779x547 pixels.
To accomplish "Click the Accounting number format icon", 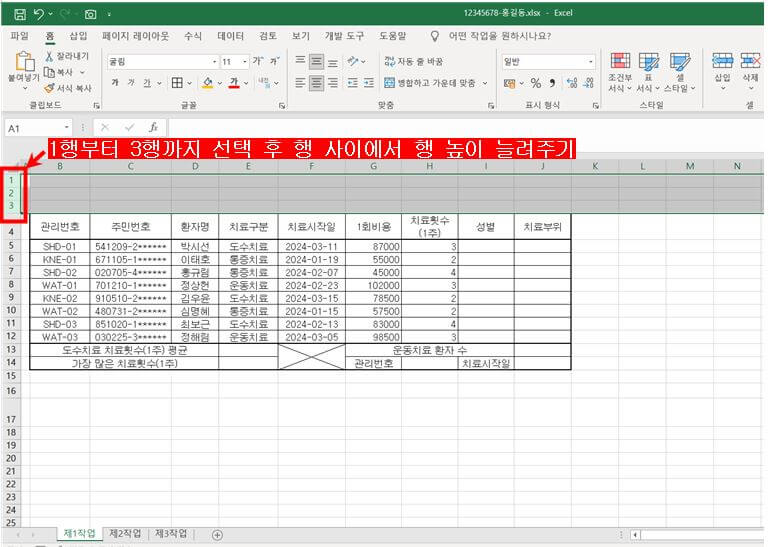I will 510,83.
